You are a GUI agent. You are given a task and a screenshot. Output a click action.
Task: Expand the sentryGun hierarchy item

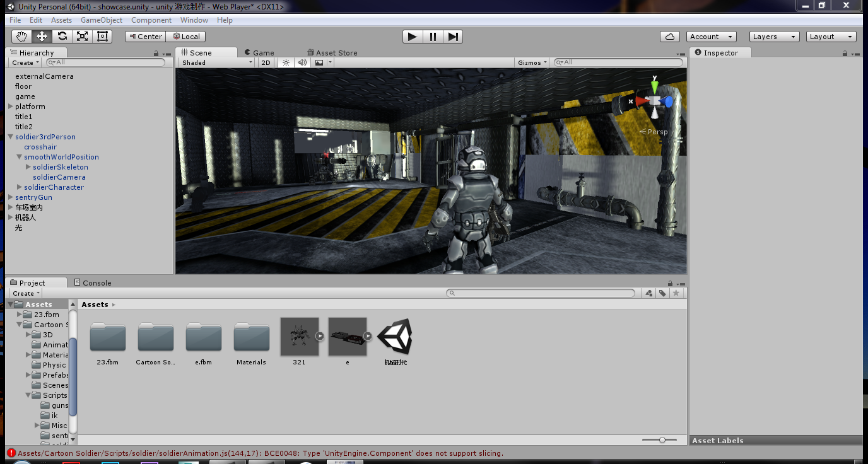pos(10,197)
